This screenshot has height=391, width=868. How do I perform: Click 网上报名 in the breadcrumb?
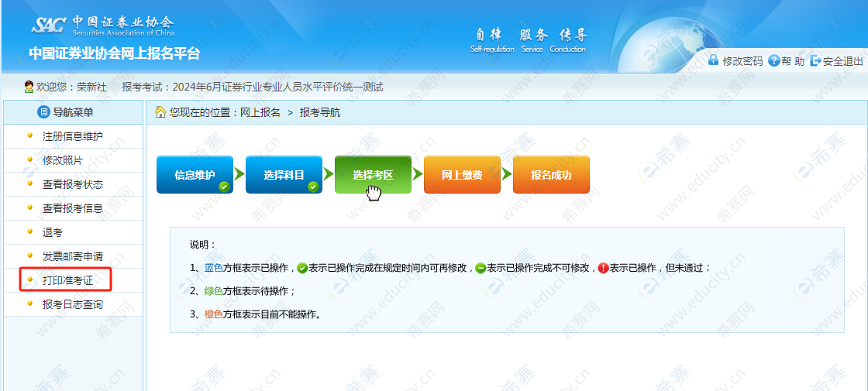pos(260,113)
